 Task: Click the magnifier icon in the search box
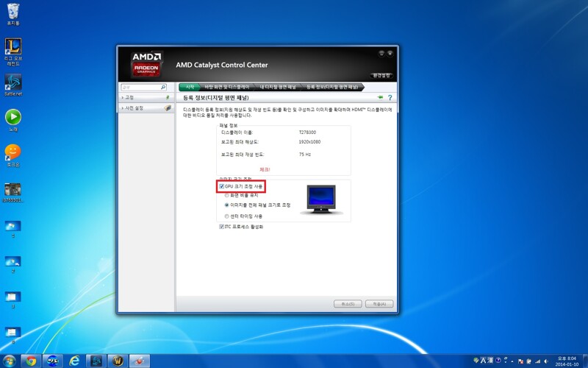[163, 87]
